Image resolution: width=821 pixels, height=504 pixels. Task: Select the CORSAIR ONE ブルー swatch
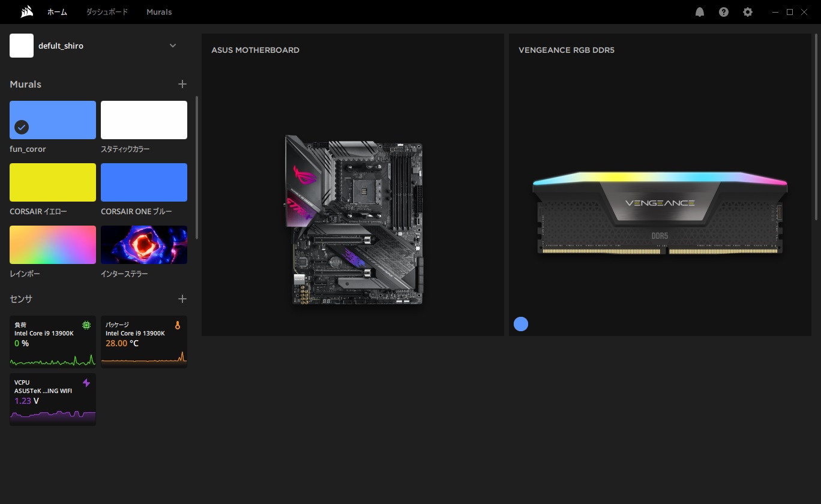144,182
